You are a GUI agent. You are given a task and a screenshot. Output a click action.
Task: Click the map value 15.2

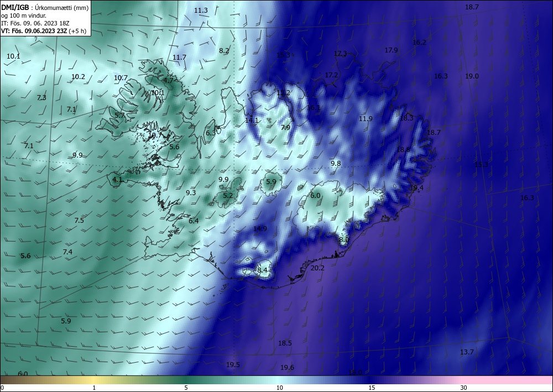point(284,93)
